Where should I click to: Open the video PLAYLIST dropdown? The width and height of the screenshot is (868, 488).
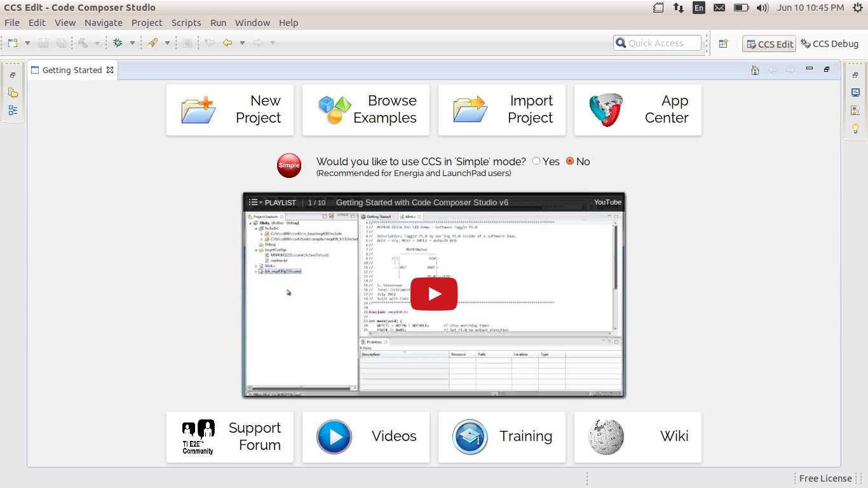click(272, 203)
